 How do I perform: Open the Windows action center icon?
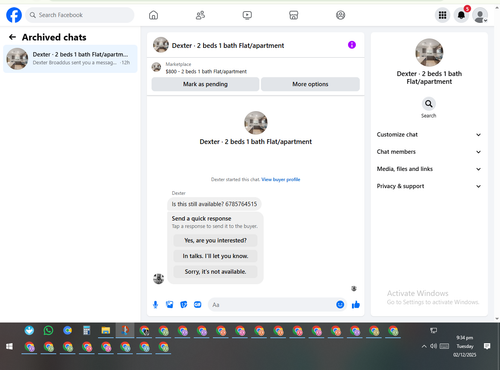tap(487, 346)
